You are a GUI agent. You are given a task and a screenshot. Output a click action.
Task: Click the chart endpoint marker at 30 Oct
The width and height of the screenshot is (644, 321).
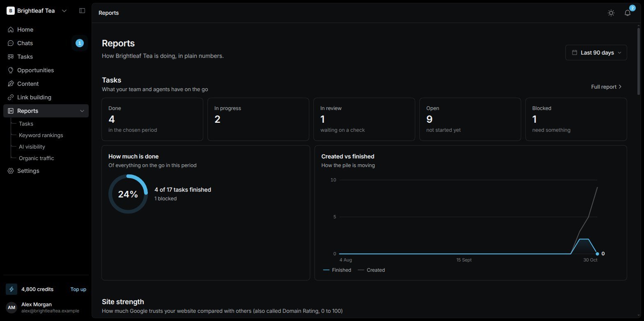pyautogui.click(x=597, y=254)
